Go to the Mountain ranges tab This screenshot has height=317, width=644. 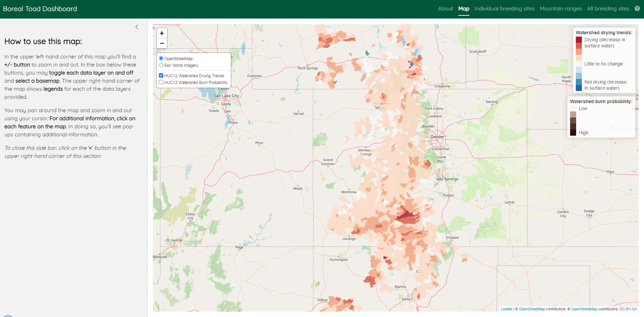[560, 9]
